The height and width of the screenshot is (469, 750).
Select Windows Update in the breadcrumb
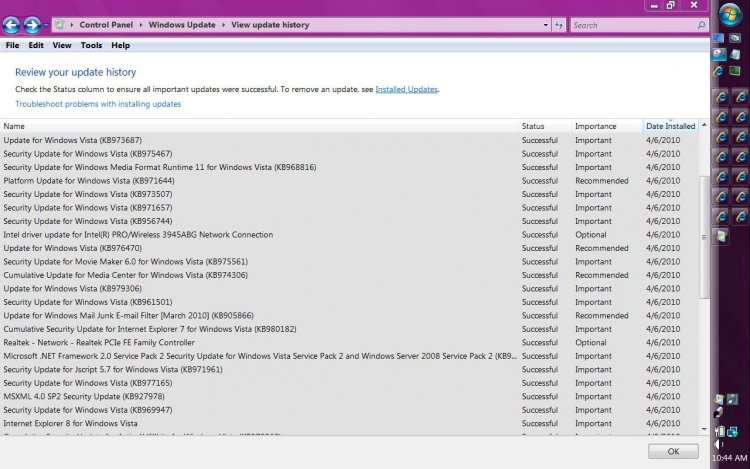tap(182, 25)
